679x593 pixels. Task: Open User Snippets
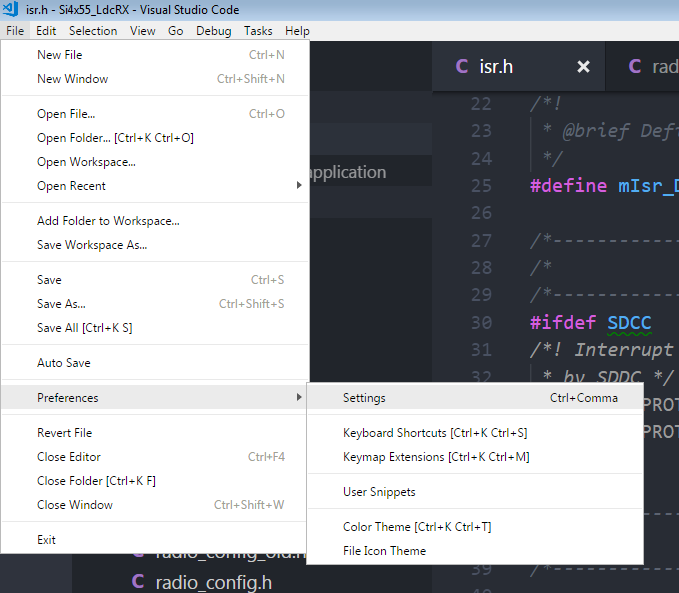click(379, 492)
